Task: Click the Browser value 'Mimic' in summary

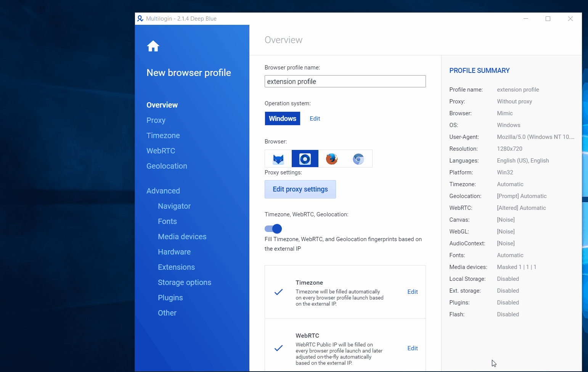Action: coord(505,113)
